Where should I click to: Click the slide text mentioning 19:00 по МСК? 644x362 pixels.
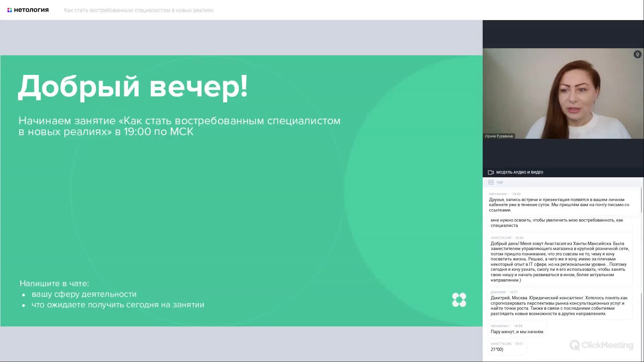[179, 126]
